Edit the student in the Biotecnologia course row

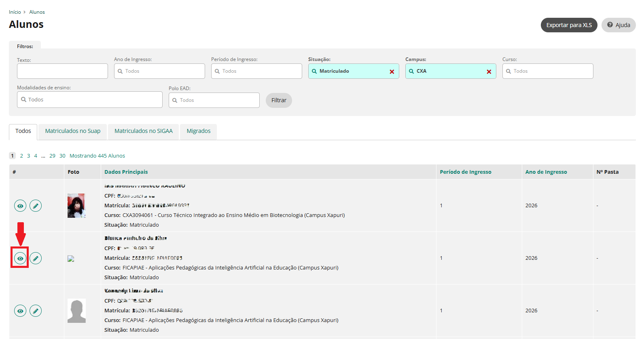pyautogui.click(x=36, y=206)
